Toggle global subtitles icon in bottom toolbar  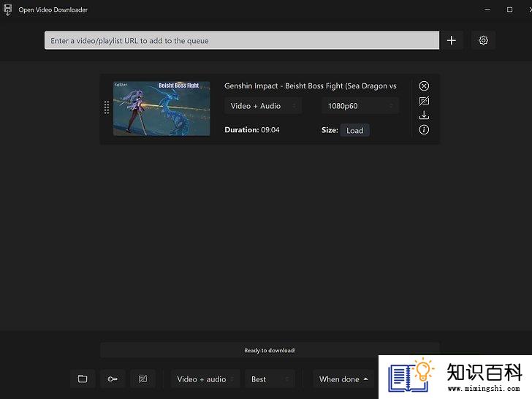coord(142,379)
